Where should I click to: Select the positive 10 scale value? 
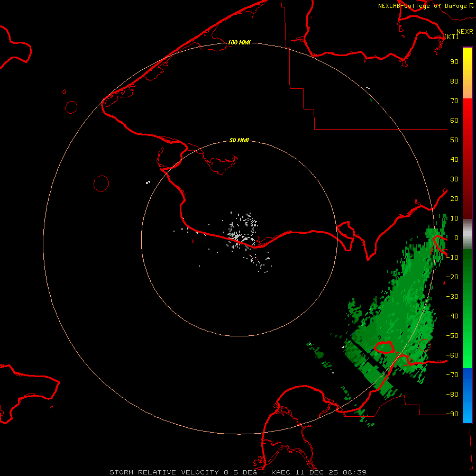[454, 218]
